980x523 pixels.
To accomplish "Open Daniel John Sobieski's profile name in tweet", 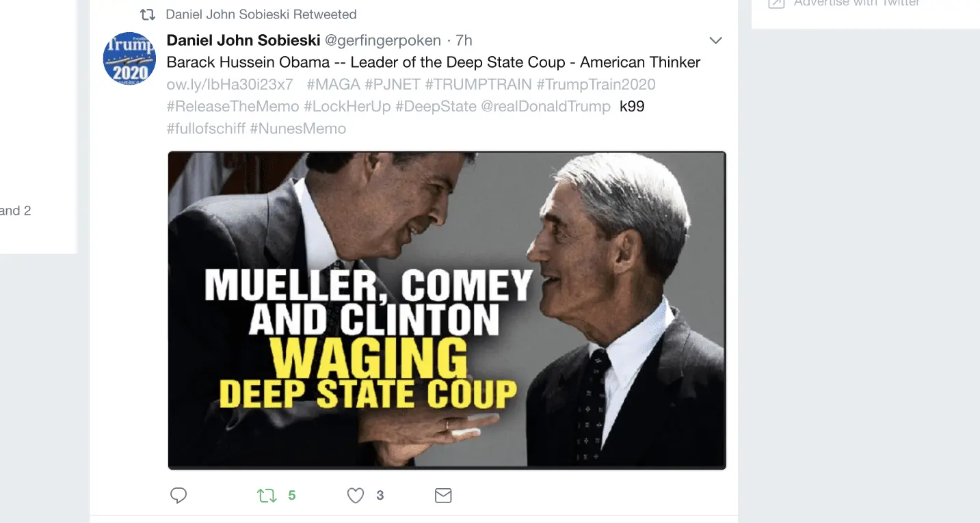I will (x=243, y=41).
